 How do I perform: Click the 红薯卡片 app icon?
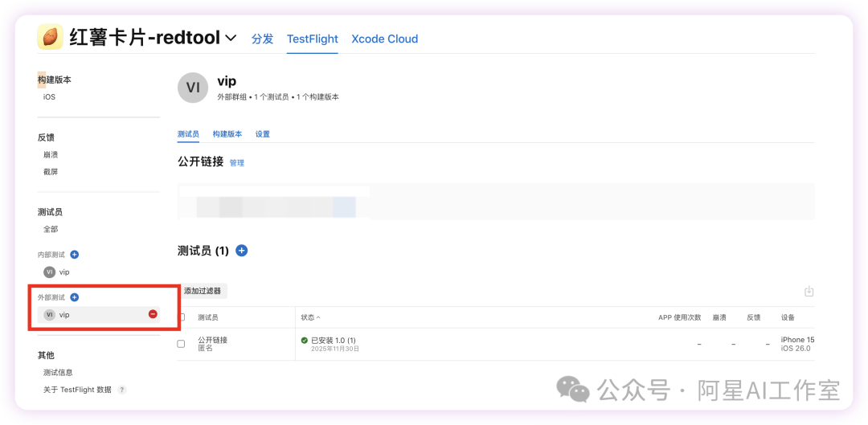coord(50,38)
